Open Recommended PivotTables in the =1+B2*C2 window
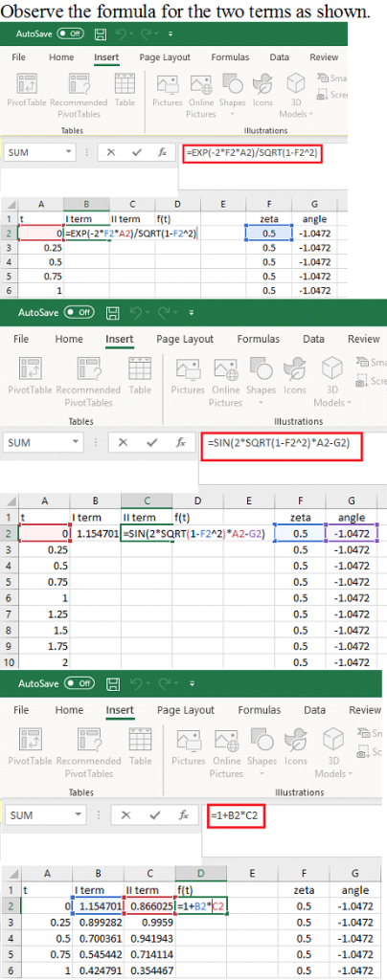Viewport: 387px width, 980px height. click(88, 752)
